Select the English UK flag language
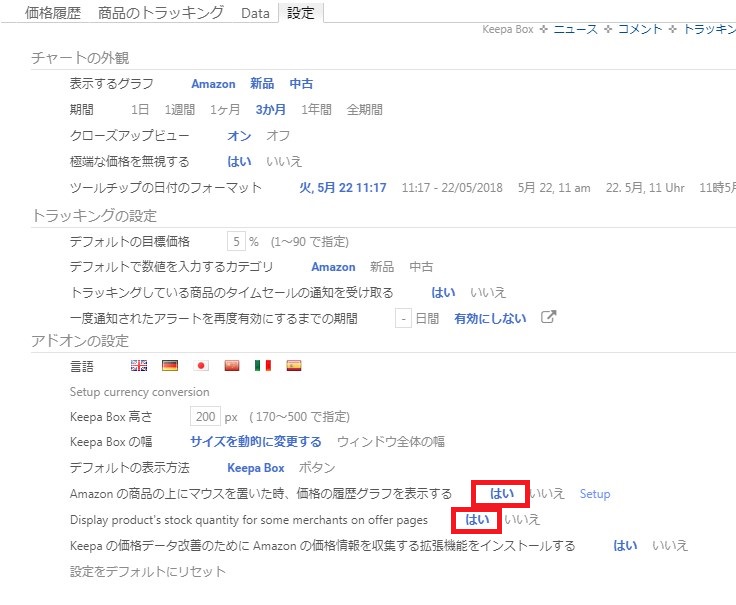This screenshot has height=605, width=736. coord(139,366)
